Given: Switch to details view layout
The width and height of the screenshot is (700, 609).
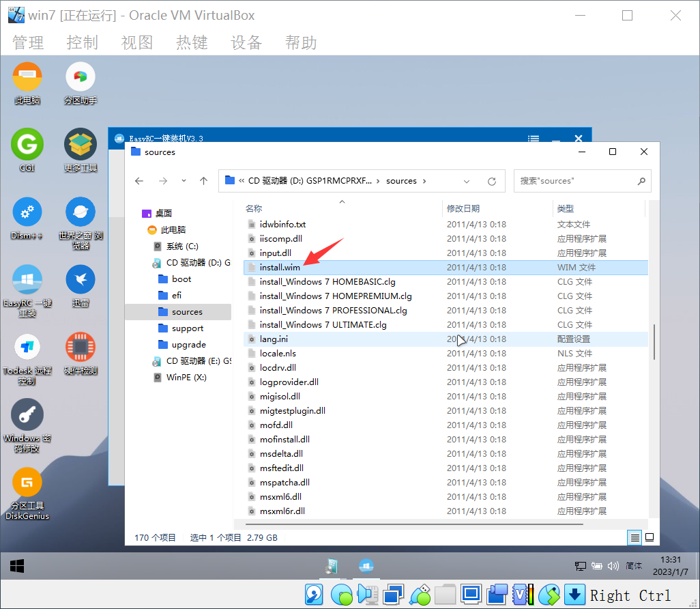Looking at the screenshot, I should click(635, 537).
